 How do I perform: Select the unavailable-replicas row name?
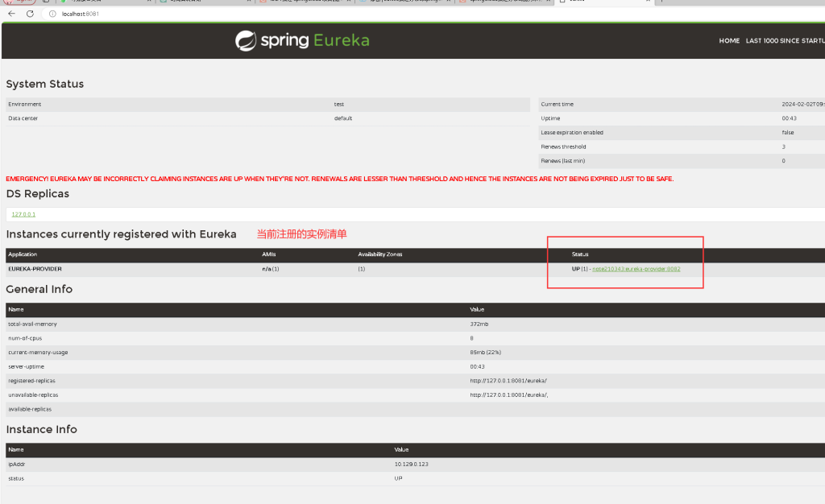point(33,395)
